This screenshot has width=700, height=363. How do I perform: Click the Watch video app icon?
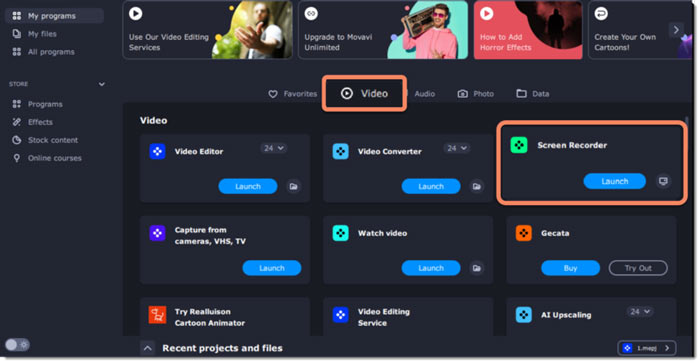[341, 233]
